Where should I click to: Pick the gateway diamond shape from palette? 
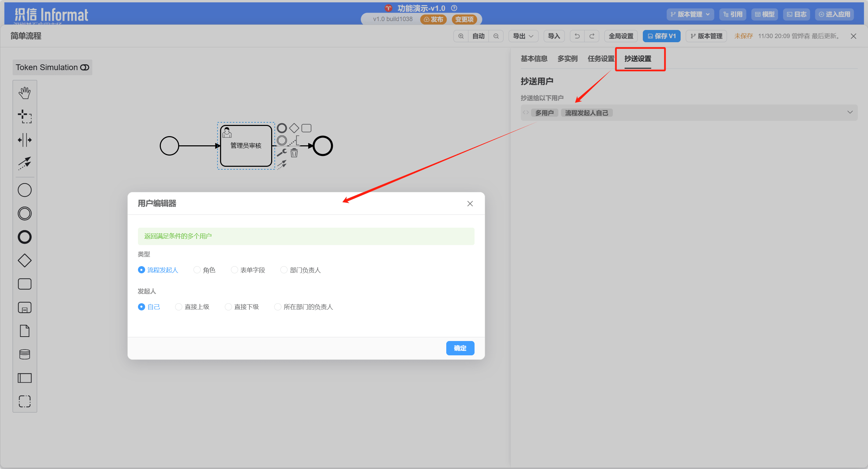point(25,261)
